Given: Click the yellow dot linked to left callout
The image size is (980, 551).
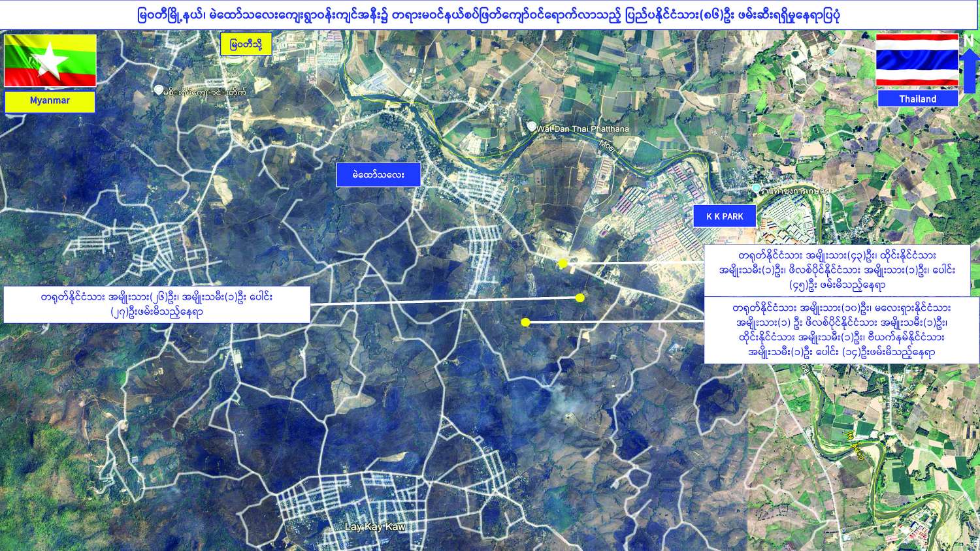Looking at the screenshot, I should pos(580,298).
